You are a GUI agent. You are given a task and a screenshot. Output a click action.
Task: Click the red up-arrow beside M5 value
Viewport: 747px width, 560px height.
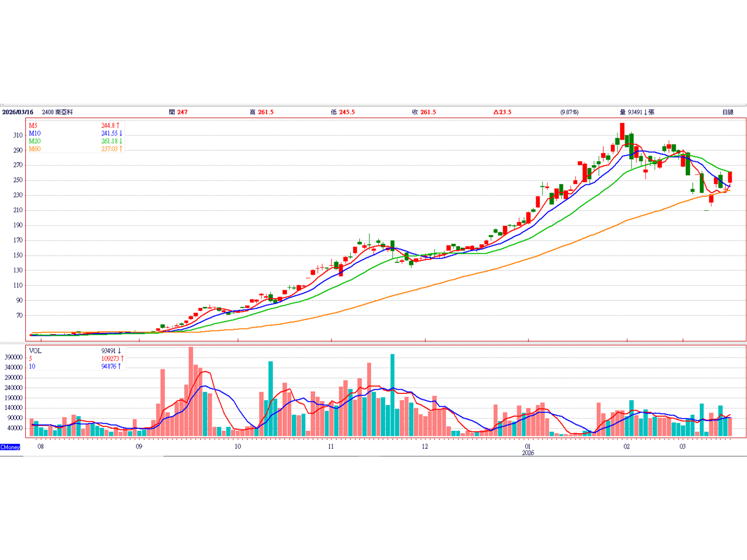[x=118, y=126]
